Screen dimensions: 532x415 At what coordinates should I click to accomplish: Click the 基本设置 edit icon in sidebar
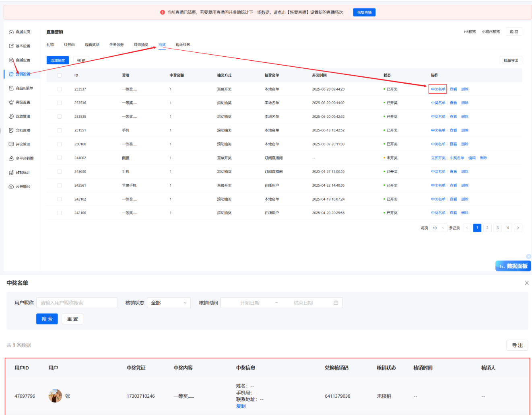(11, 46)
